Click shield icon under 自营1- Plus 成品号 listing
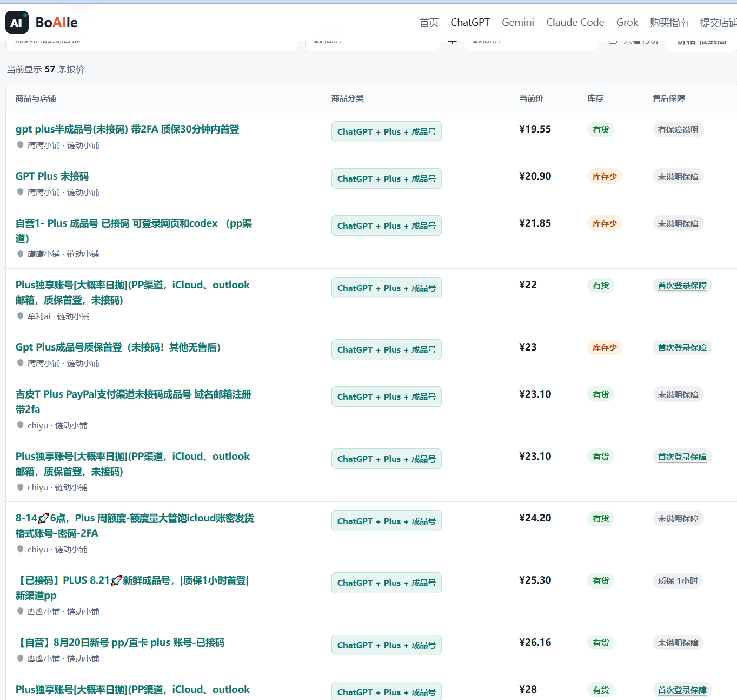 pos(21,254)
